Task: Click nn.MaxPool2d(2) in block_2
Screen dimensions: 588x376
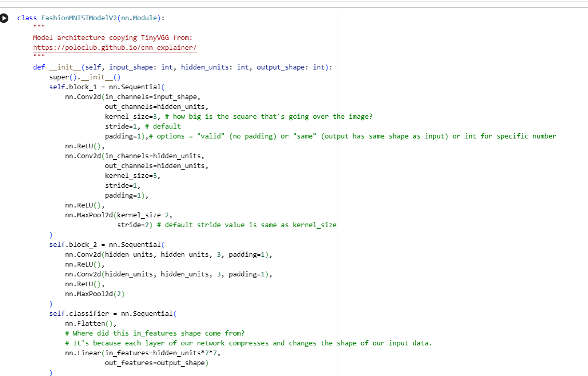Action: tap(95, 294)
